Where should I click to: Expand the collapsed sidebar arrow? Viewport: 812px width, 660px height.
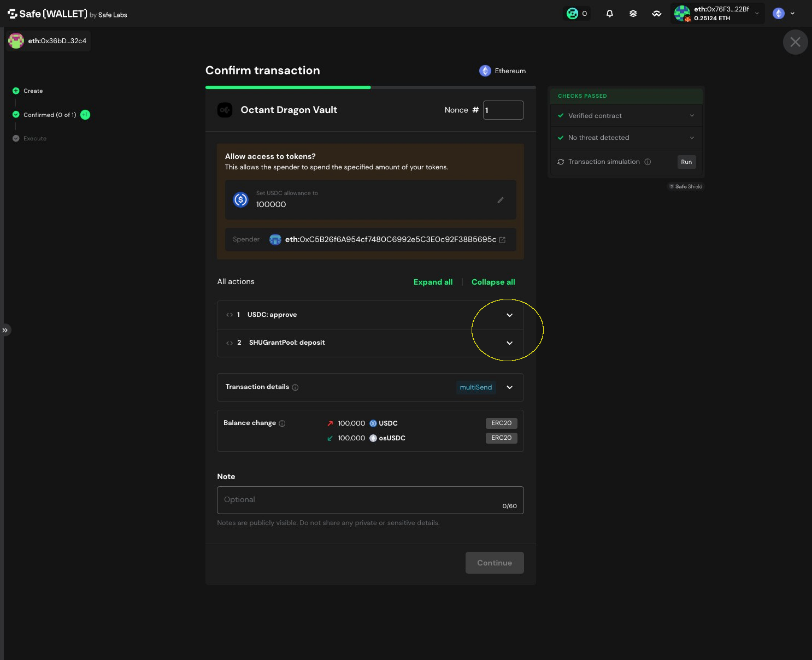(x=5, y=330)
